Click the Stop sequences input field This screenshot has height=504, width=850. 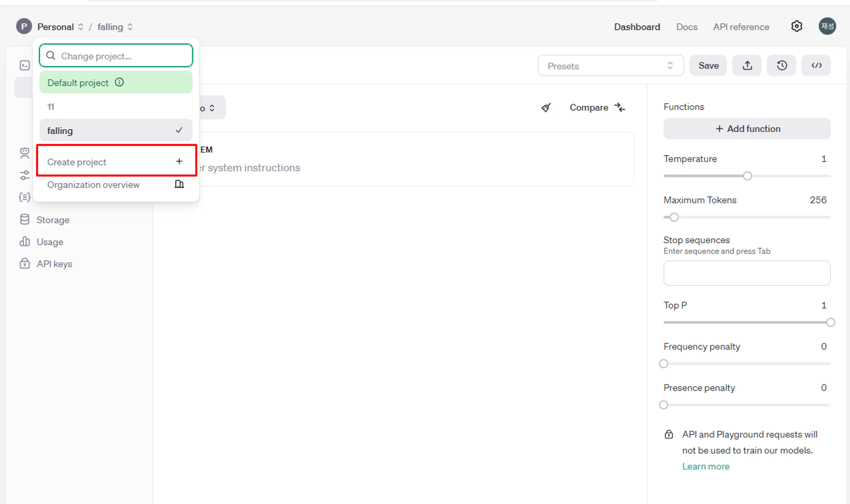tap(747, 273)
